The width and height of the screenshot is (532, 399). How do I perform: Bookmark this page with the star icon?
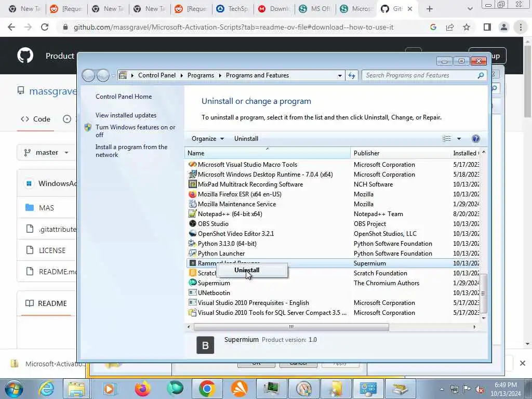tap(467, 27)
